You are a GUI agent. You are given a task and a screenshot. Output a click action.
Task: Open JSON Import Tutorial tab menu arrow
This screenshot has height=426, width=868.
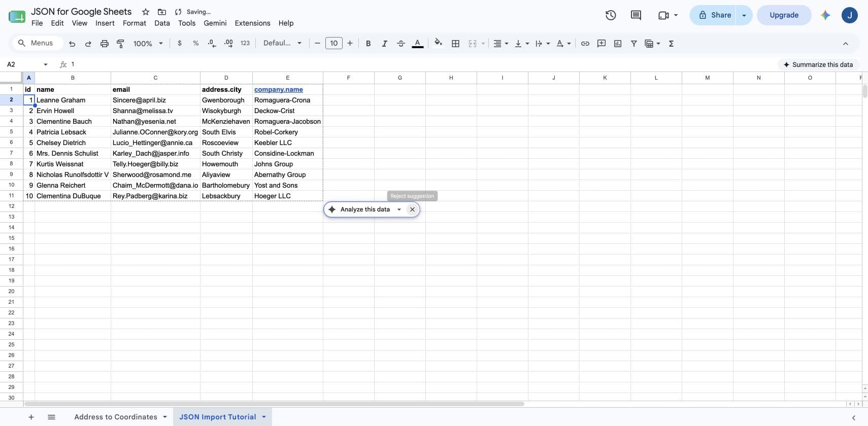(264, 417)
